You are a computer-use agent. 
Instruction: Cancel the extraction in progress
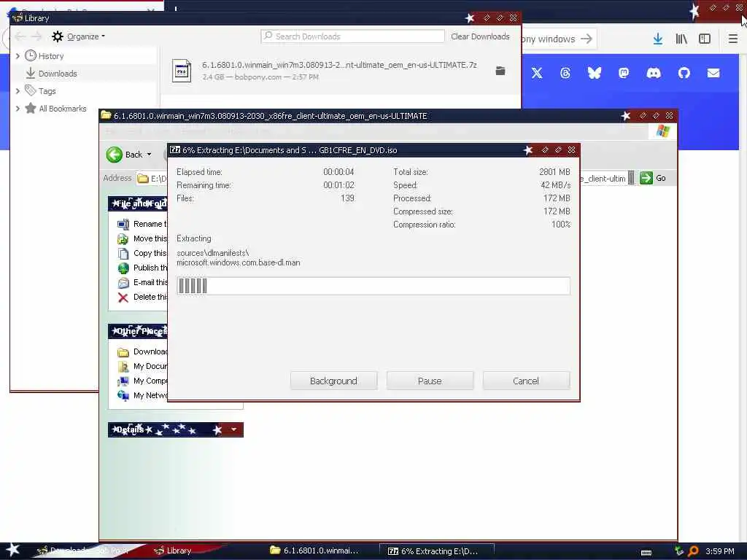tap(526, 381)
